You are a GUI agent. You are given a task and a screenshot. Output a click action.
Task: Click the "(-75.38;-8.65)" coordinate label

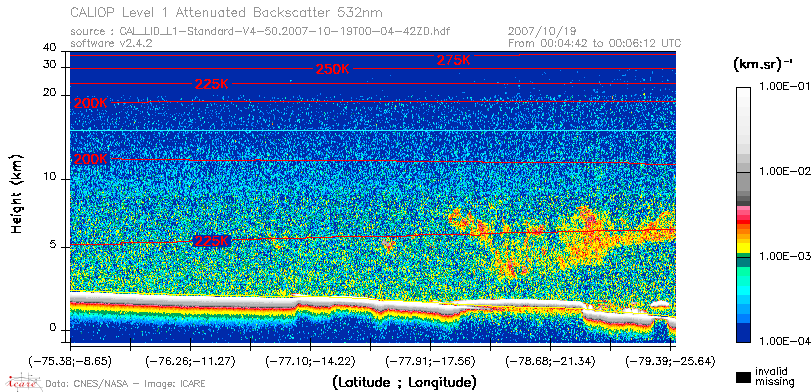click(x=70, y=361)
